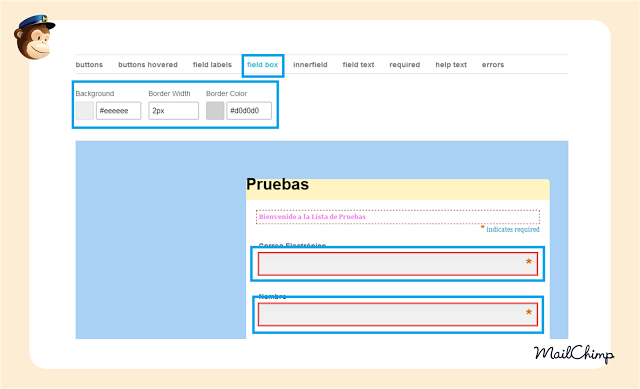Open the buttons tab
The width and height of the screenshot is (640, 389).
coord(89,64)
